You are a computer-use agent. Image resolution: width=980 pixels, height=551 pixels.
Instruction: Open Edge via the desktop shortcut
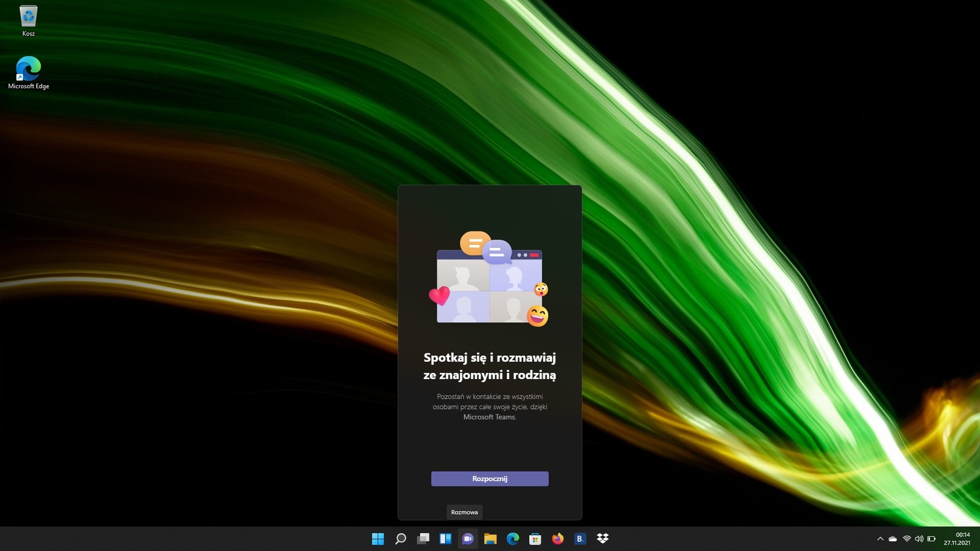[x=28, y=67]
